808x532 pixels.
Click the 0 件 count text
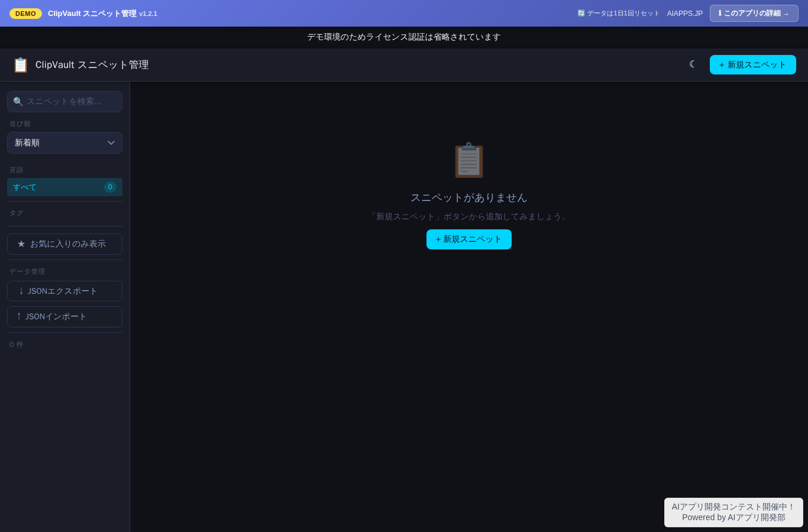click(x=17, y=345)
